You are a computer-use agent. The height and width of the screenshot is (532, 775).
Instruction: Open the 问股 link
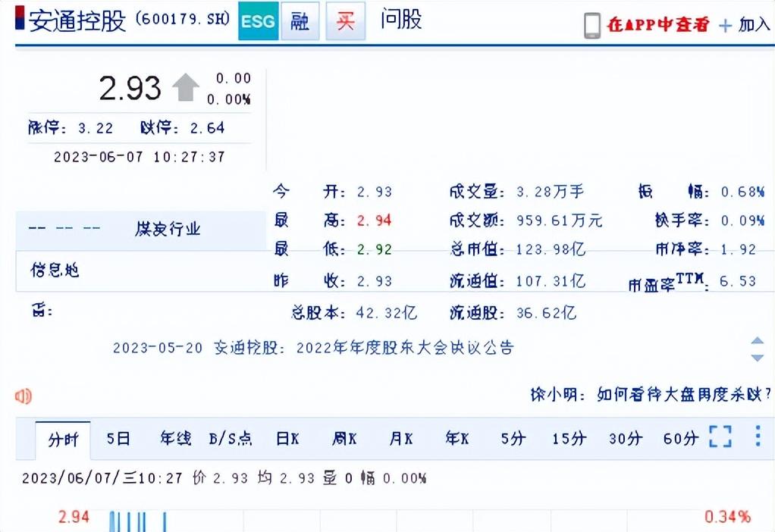coord(401,20)
